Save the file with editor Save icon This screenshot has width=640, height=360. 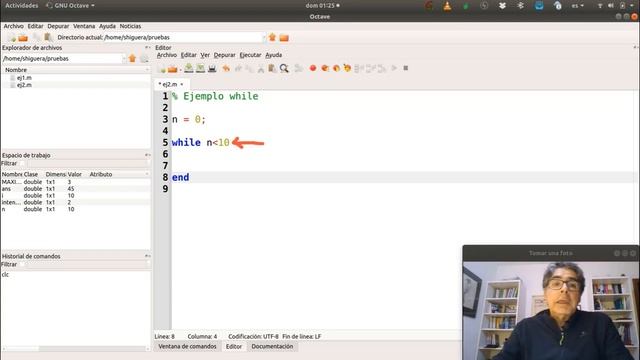click(189, 68)
